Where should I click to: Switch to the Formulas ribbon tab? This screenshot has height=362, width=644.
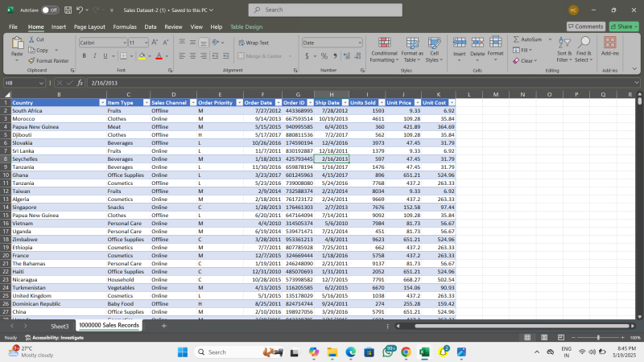pos(124,27)
